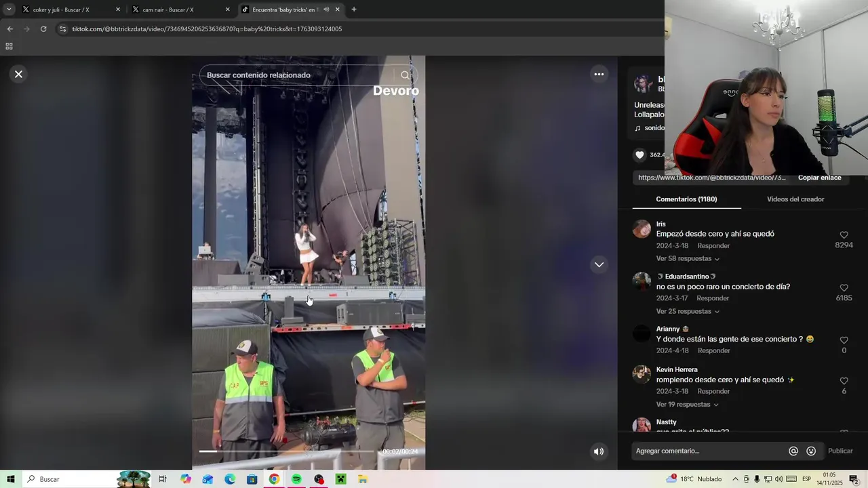Viewport: 868px width, 488px height.
Task: Close the 'cam nair' tab
Action: (228, 9)
